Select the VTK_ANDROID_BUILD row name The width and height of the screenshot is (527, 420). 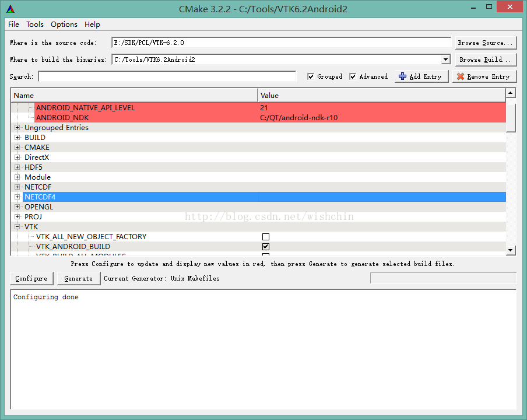click(x=73, y=247)
